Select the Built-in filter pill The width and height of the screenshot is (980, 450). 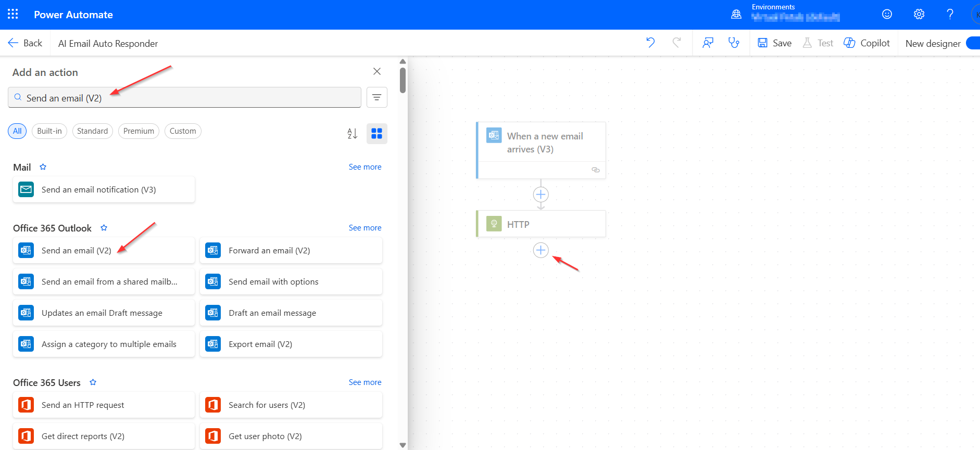coord(49,131)
